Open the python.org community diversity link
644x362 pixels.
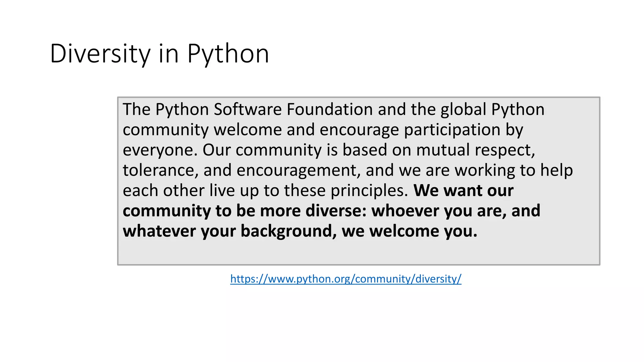click(346, 279)
